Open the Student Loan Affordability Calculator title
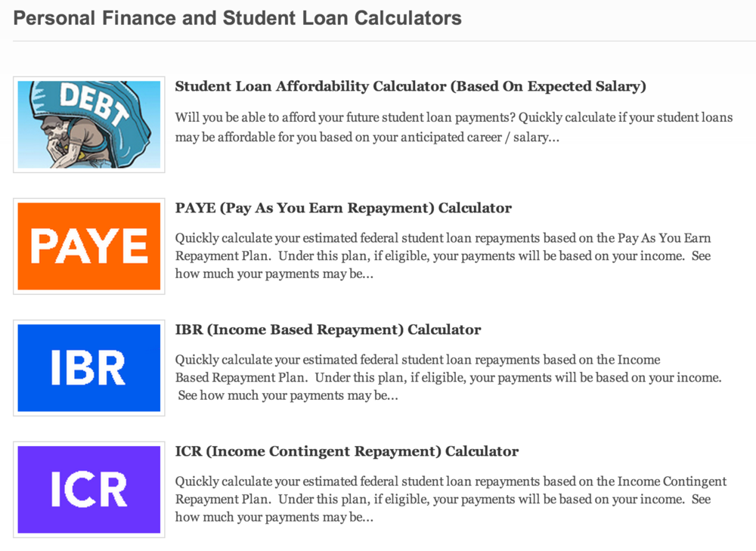The height and width of the screenshot is (551, 756). (411, 86)
